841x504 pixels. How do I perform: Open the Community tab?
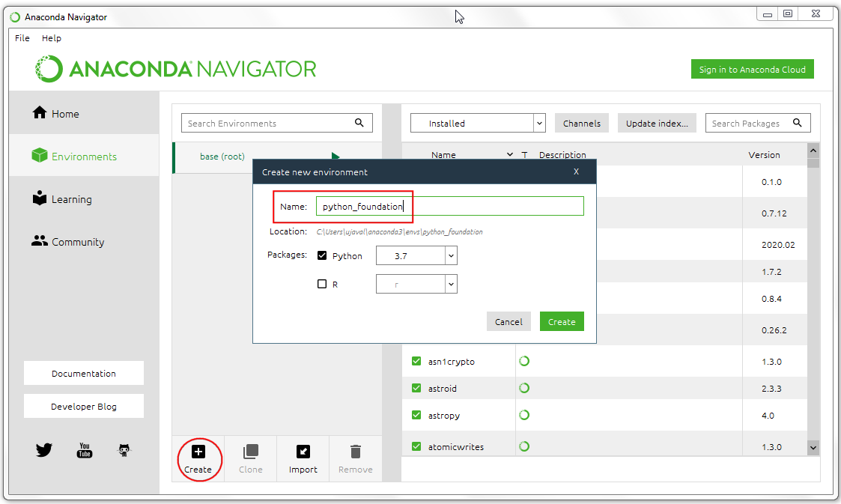(x=84, y=242)
